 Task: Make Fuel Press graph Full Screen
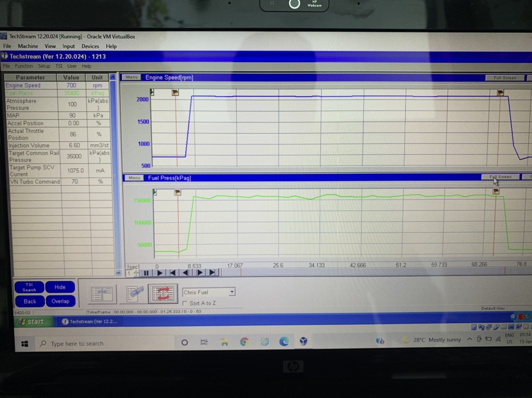point(500,177)
